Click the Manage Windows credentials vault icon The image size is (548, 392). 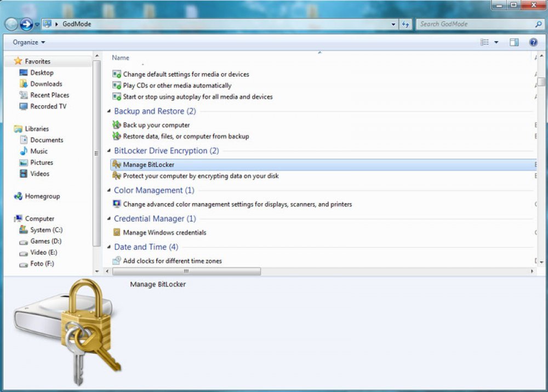[x=117, y=232]
